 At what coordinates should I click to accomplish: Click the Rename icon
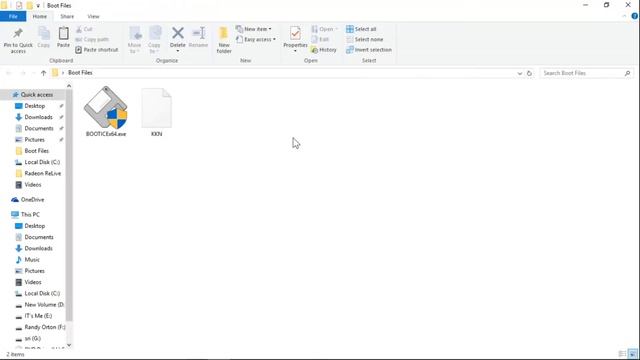(198, 33)
